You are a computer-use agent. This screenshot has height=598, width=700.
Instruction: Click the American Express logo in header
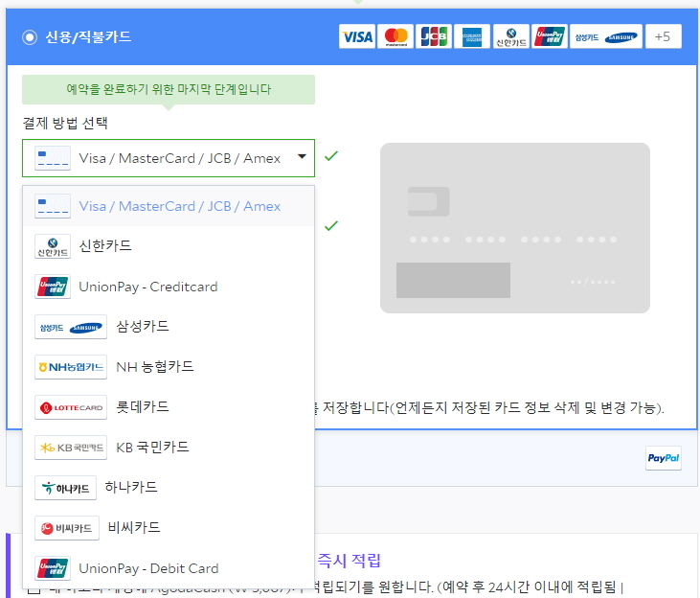tap(472, 36)
